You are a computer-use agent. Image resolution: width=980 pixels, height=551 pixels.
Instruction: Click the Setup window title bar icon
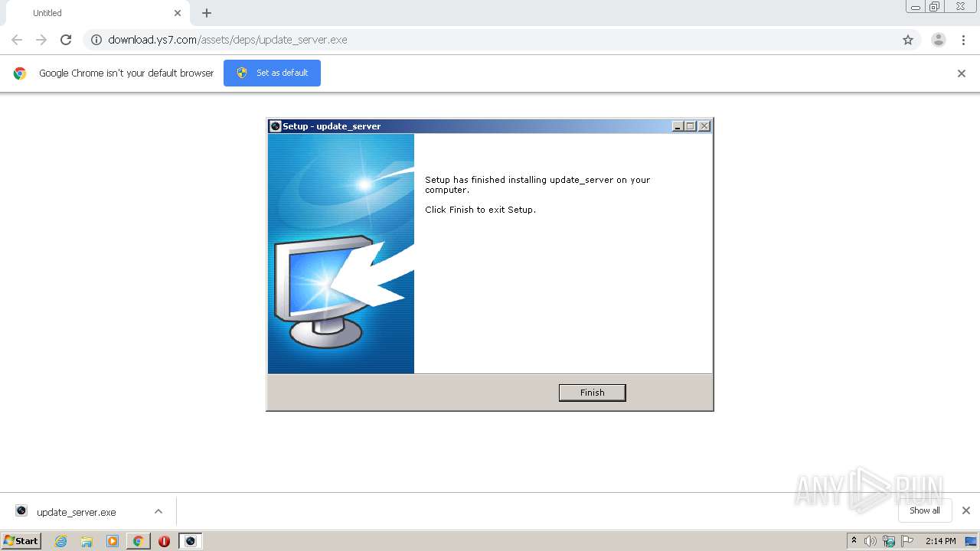pos(276,126)
